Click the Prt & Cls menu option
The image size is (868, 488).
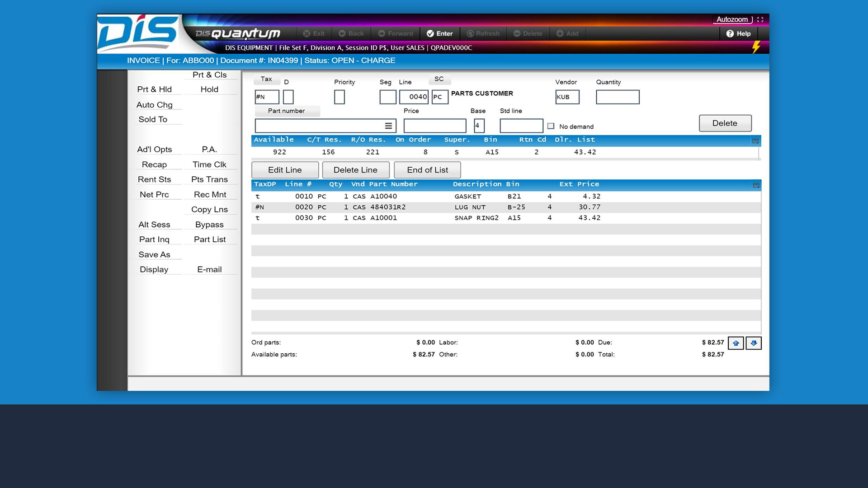coord(210,75)
